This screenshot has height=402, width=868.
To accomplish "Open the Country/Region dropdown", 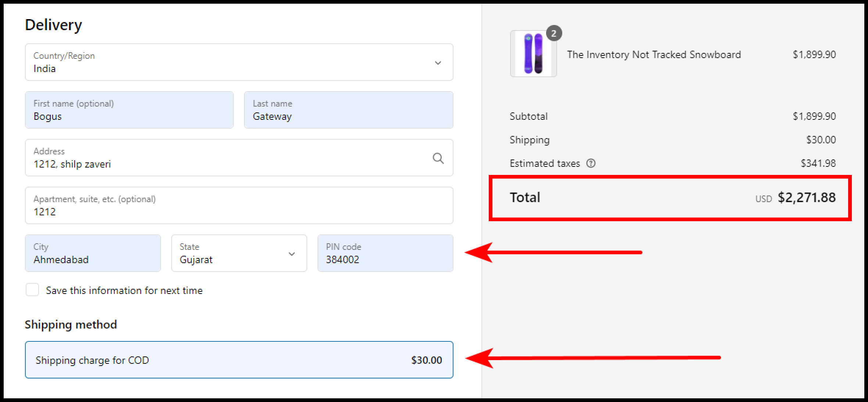I will [239, 62].
